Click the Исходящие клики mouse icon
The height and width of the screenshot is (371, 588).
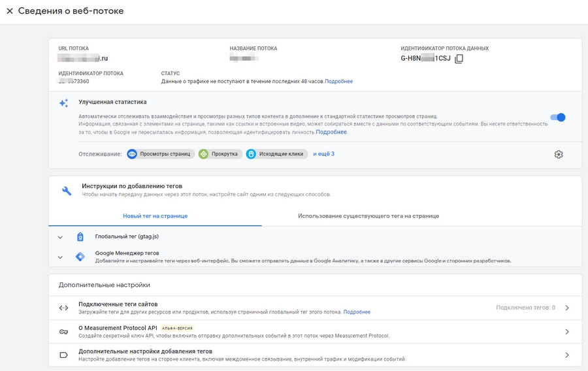[251, 154]
